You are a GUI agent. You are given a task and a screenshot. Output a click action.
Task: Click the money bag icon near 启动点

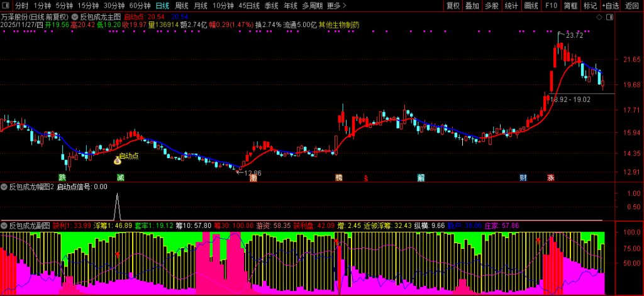(117, 161)
